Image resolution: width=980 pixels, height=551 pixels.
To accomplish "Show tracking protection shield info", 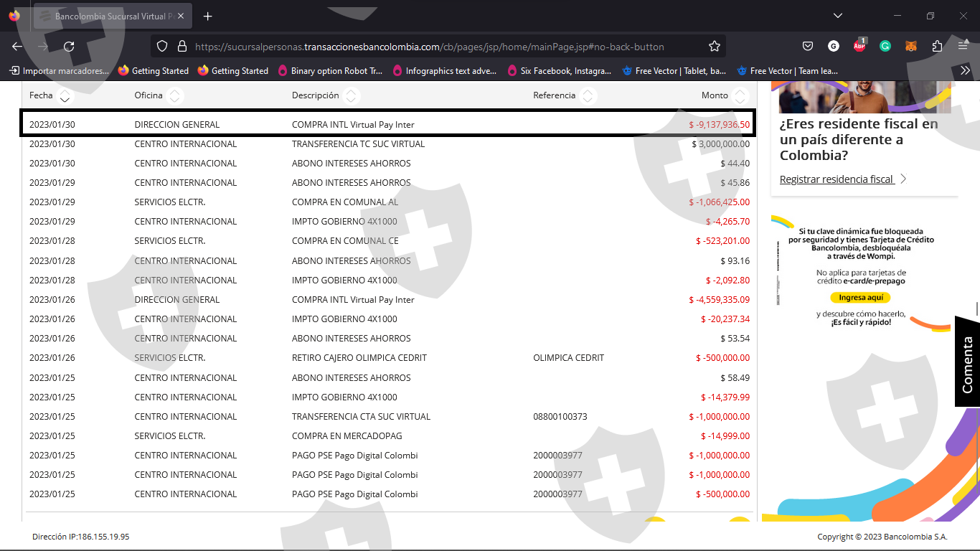I will 162,47.
